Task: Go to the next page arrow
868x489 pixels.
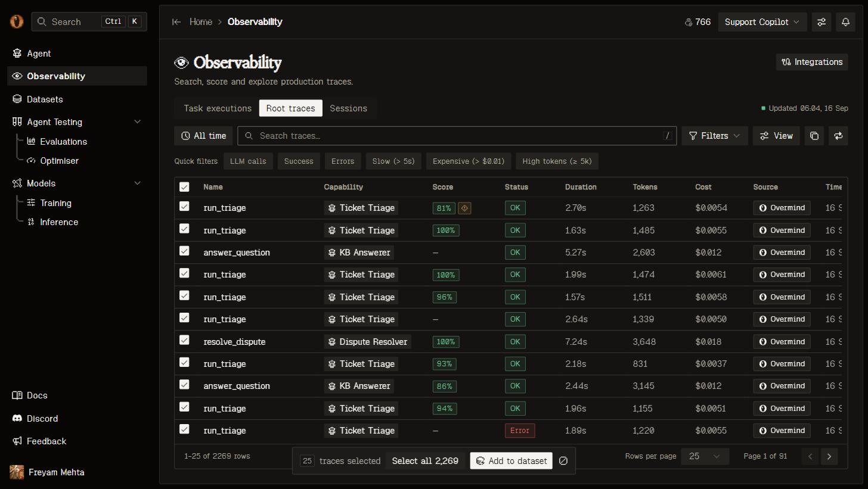Action: tap(829, 457)
